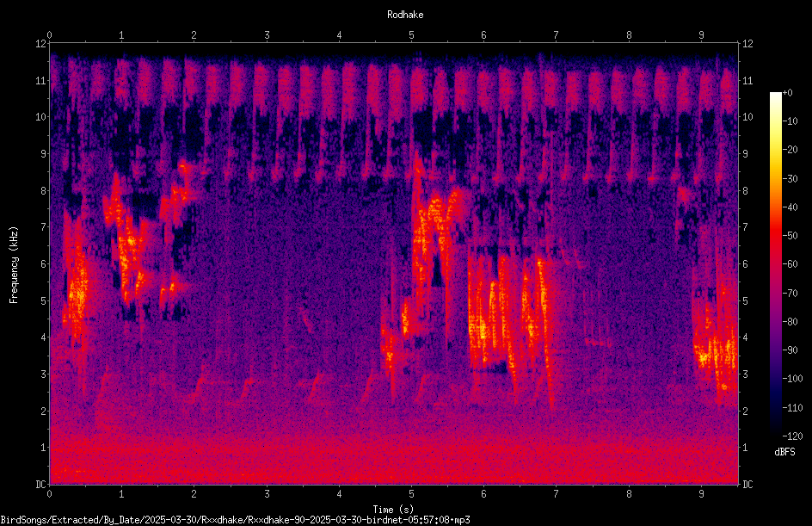Click the '0' tick on bottom time axis
The width and height of the screenshot is (812, 526).
point(50,494)
